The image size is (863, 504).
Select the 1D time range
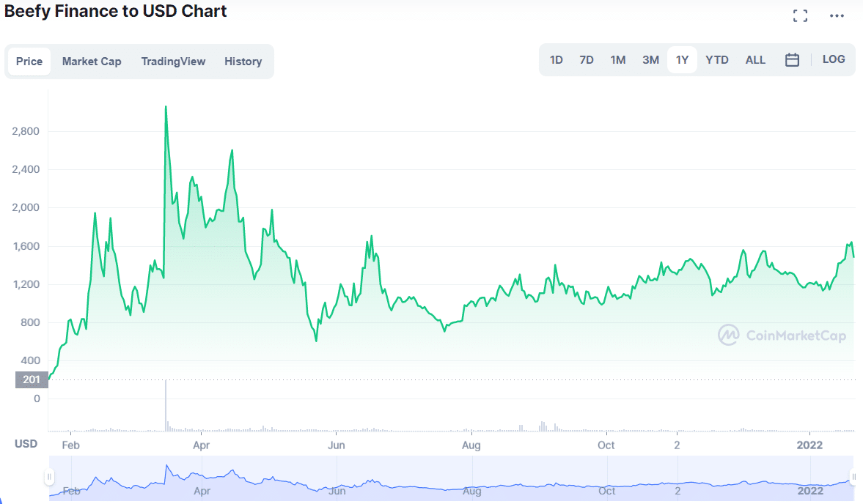[x=557, y=60]
